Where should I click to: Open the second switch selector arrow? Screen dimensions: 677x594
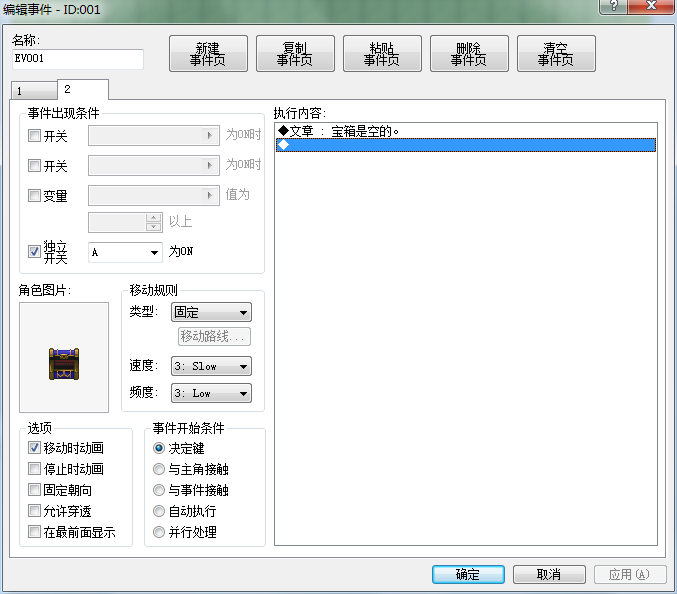210,165
